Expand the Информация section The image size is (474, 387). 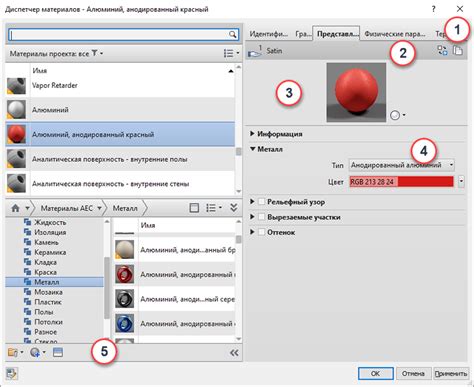[252, 134]
